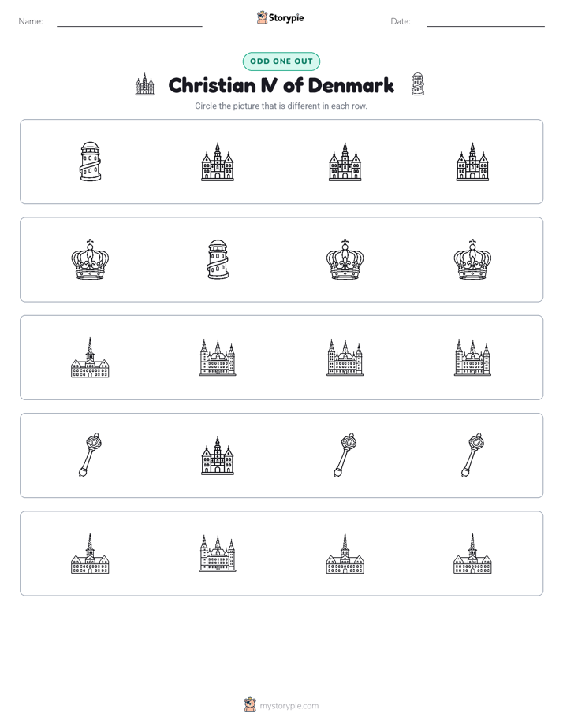The height and width of the screenshot is (728, 563).
Task: Select the first scepter in row four
Action: [90, 455]
